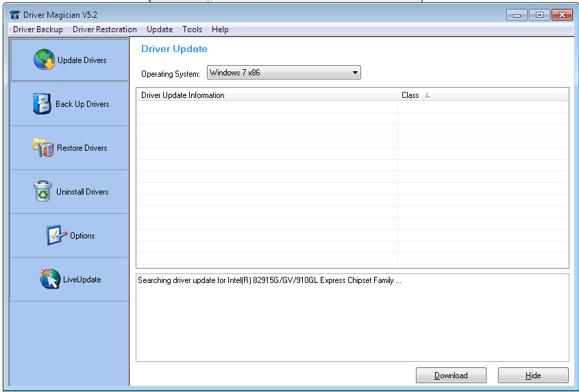This screenshot has height=392, width=579.
Task: Click the Update Drivers globe icon
Action: (45, 60)
